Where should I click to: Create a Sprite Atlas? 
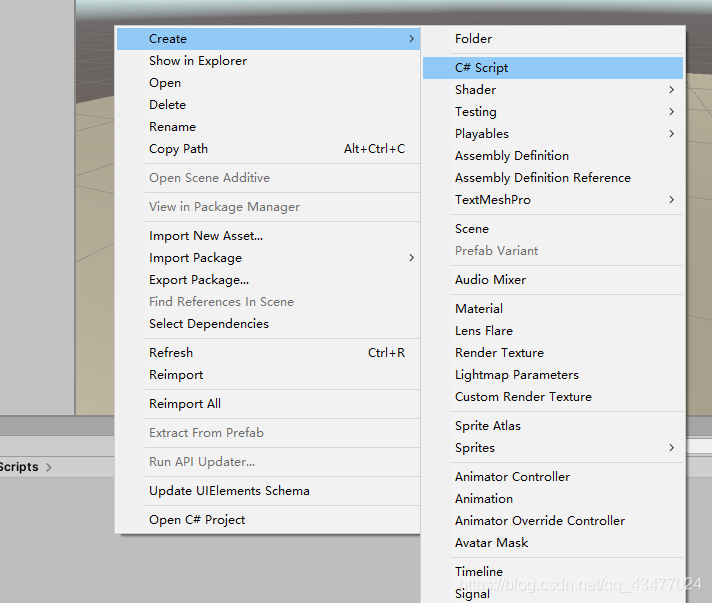click(553, 426)
